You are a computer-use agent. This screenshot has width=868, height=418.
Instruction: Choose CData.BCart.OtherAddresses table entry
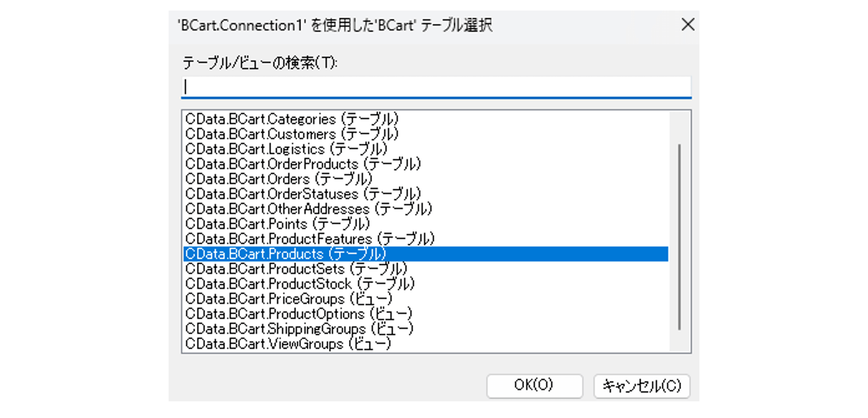click(x=309, y=209)
